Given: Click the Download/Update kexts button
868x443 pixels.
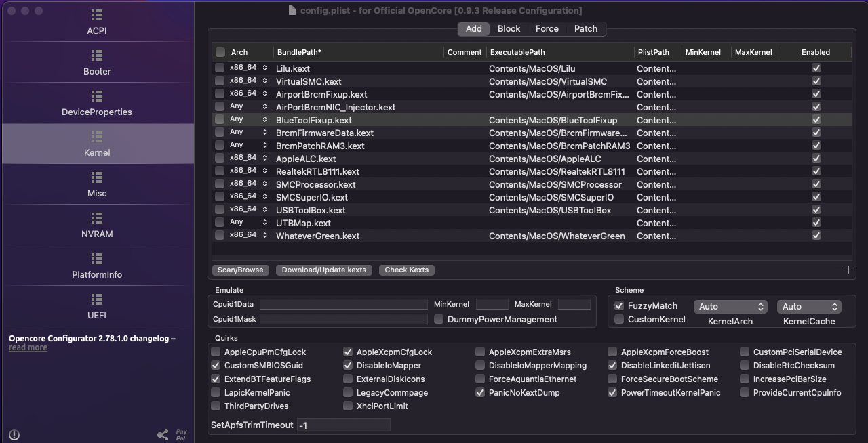Looking at the screenshot, I should [x=323, y=270].
